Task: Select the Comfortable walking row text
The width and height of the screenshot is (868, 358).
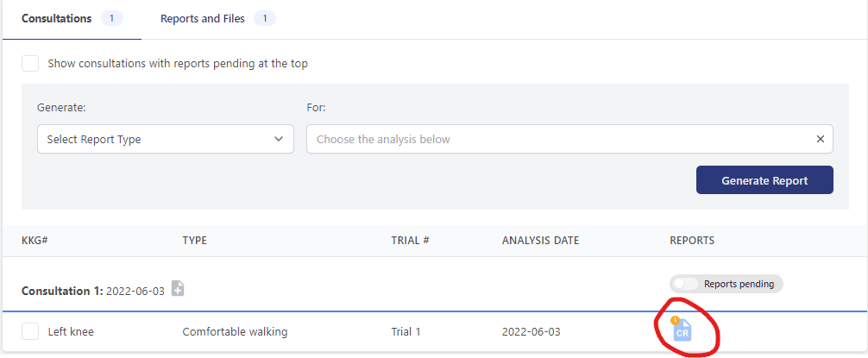Action: click(236, 332)
